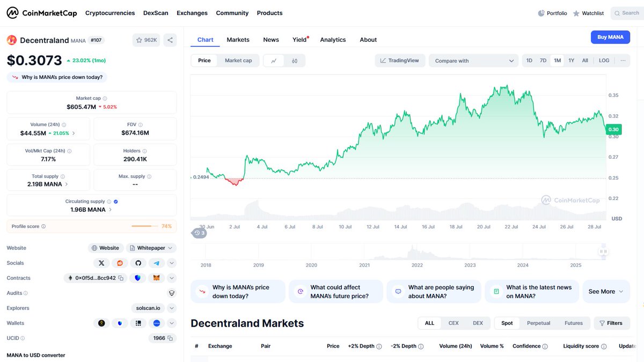This screenshot has height=362, width=644.
Task: Open the markets Filters button
Action: (x=611, y=323)
